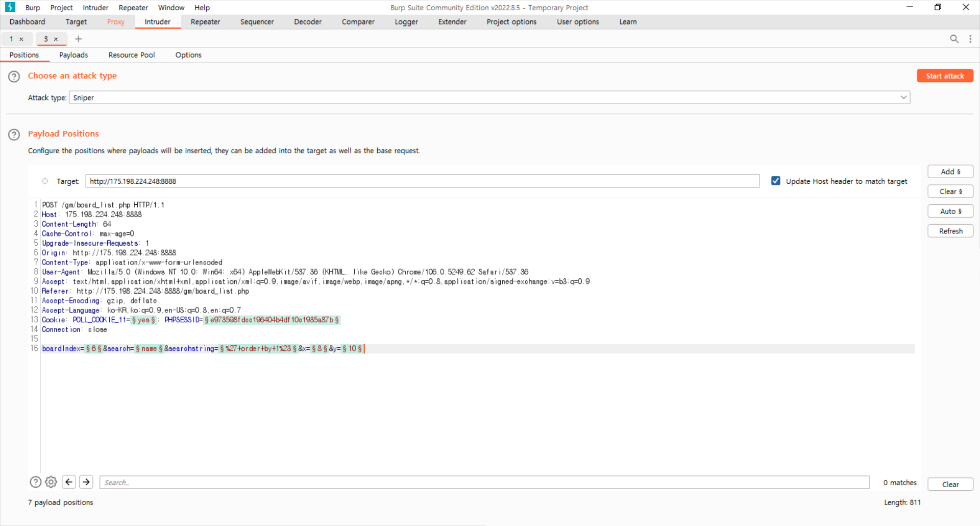The image size is (980, 526).
Task: Open the help icon beside Payload Positions
Action: coord(14,135)
